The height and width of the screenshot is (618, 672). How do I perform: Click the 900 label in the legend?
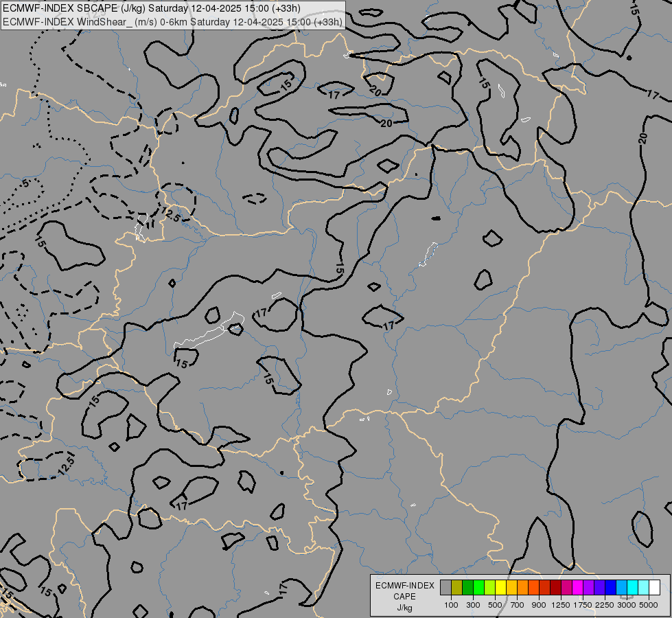[539, 605]
